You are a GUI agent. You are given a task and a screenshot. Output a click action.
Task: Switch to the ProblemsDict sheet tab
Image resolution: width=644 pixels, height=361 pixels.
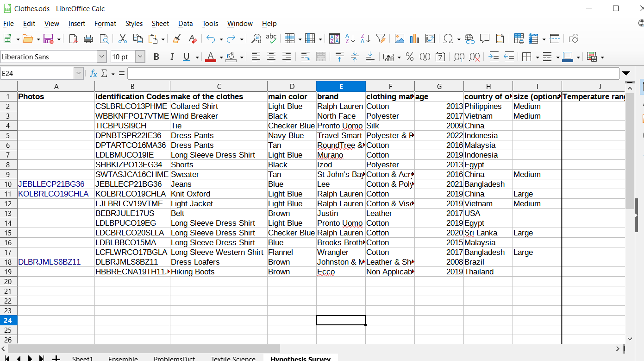click(175, 359)
